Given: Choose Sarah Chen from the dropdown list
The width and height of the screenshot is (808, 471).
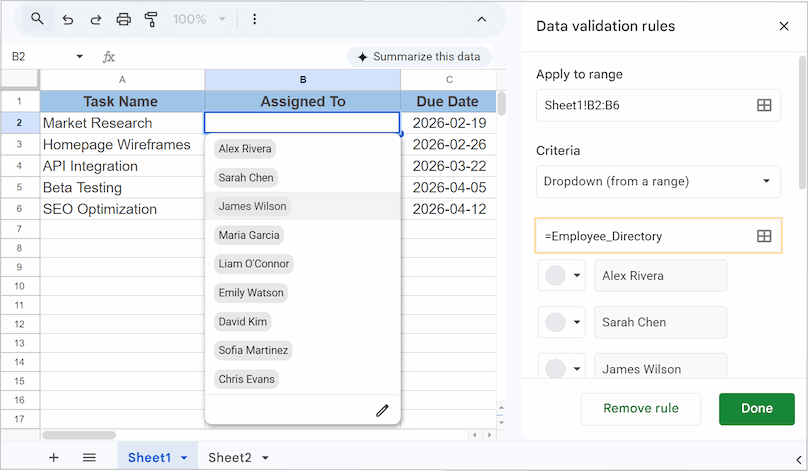Looking at the screenshot, I should pyautogui.click(x=246, y=178).
